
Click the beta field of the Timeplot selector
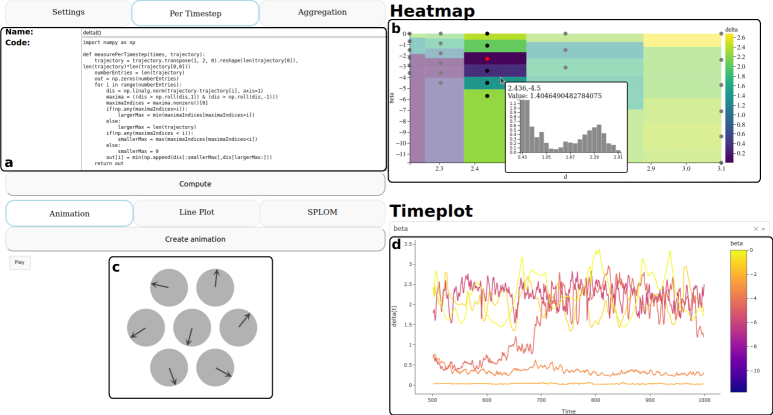pos(579,229)
